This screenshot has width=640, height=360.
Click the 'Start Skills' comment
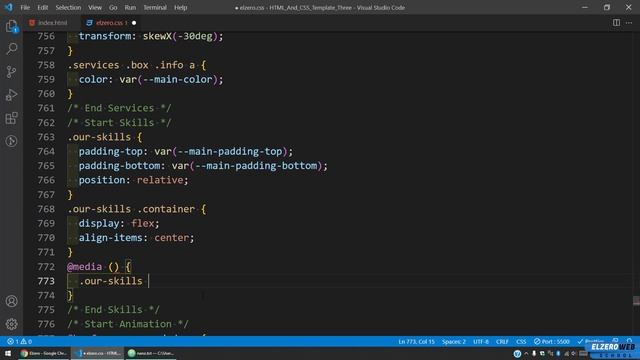pos(119,122)
